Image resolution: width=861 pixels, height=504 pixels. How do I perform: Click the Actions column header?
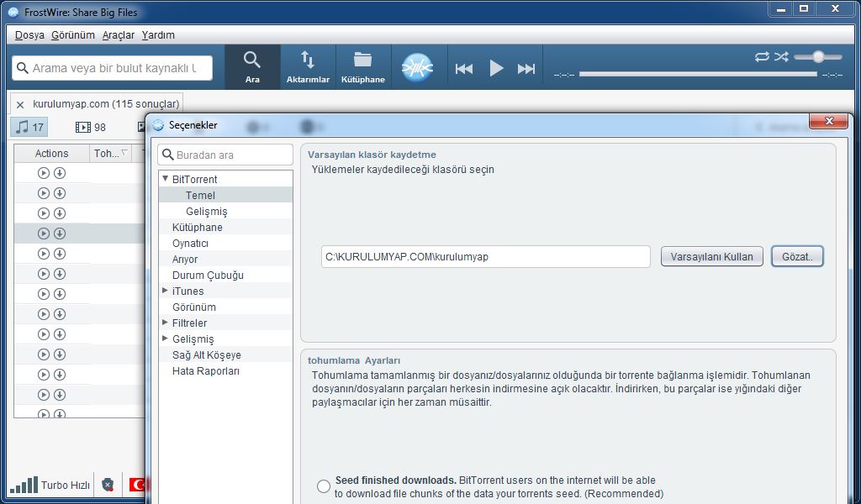click(x=51, y=154)
